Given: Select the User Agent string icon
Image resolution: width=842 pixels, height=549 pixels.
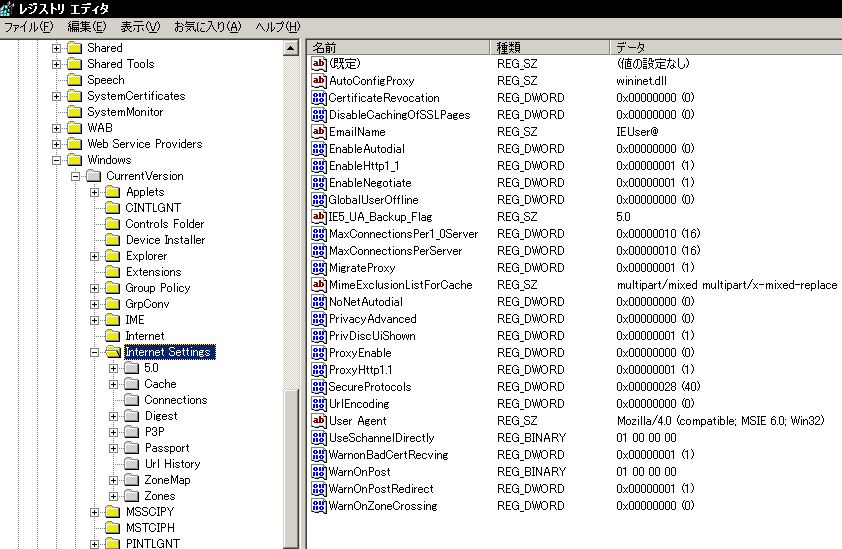Looking at the screenshot, I should coord(319,421).
